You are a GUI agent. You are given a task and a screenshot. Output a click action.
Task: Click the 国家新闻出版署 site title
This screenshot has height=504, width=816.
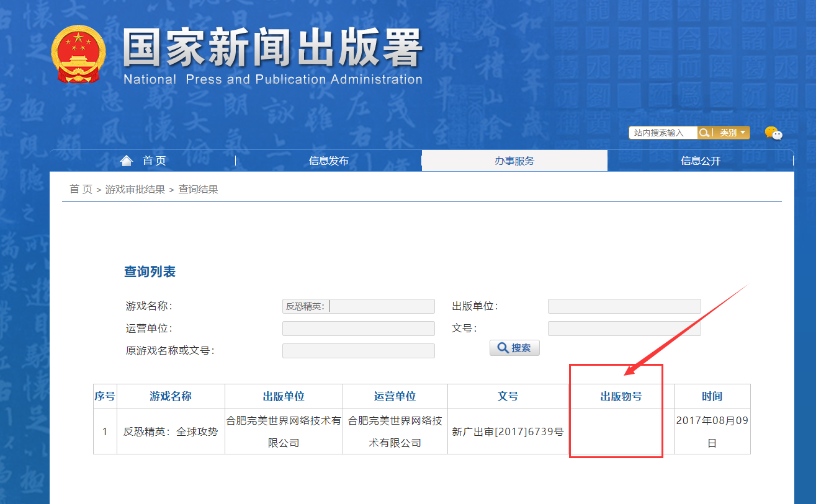272,48
